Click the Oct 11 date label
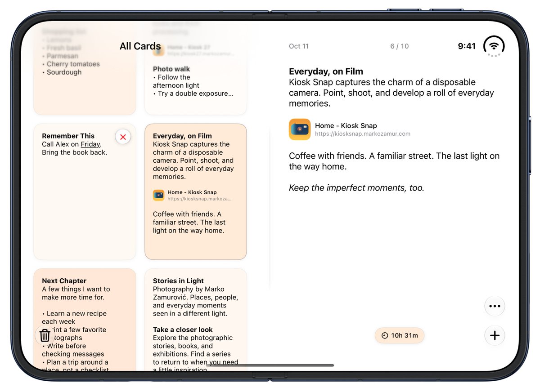The height and width of the screenshot is (392, 540). point(299,46)
